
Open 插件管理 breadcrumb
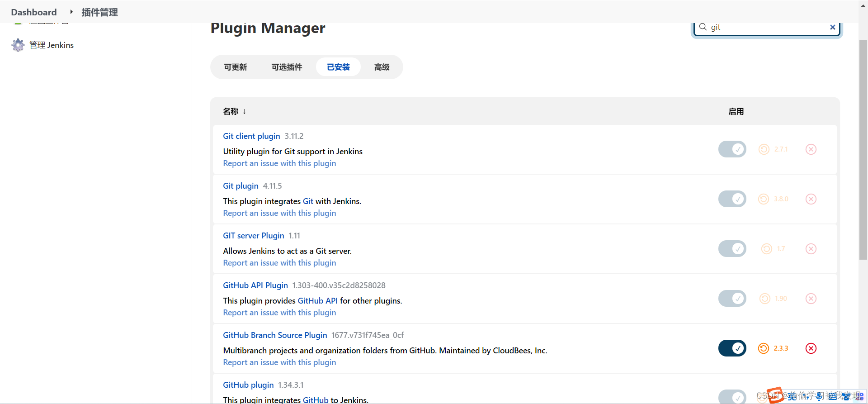(99, 12)
